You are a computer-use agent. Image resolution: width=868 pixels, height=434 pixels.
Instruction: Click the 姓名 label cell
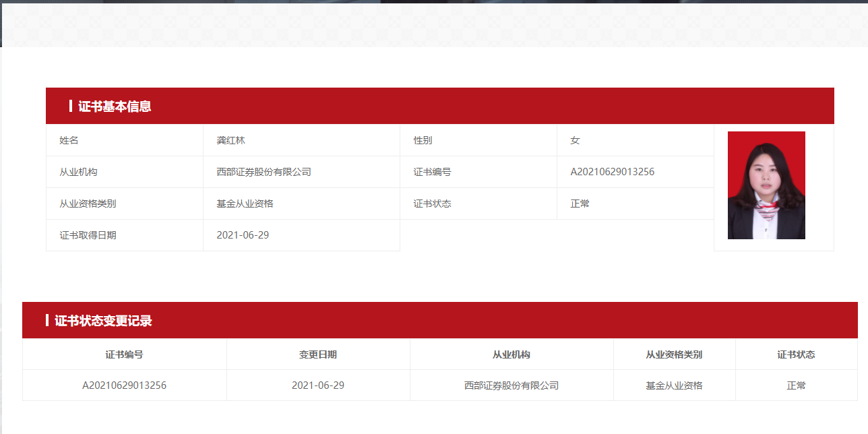pyautogui.click(x=69, y=140)
